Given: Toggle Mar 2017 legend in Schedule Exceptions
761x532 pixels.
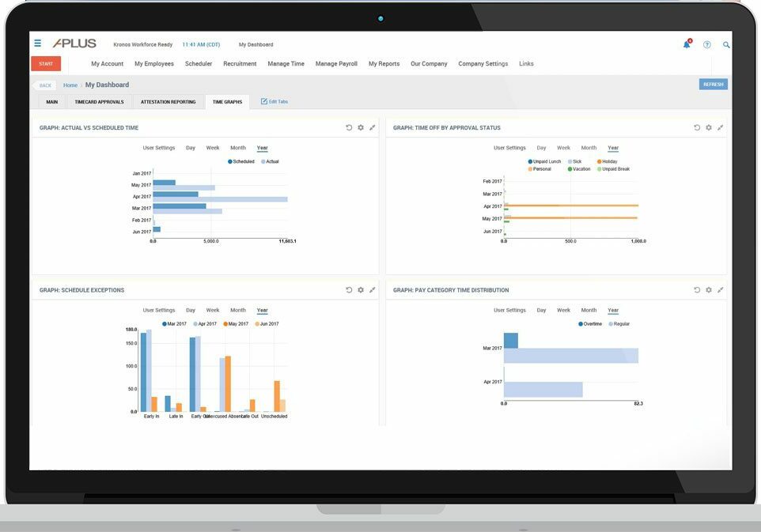Looking at the screenshot, I should click(174, 324).
